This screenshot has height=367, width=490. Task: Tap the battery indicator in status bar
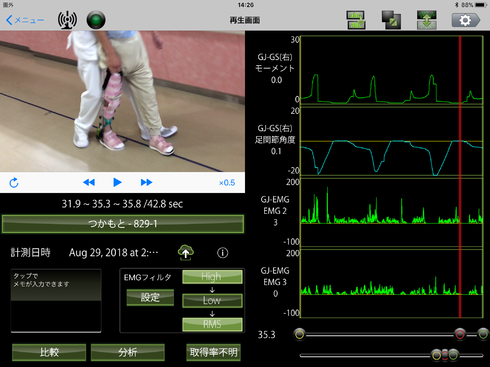481,5
